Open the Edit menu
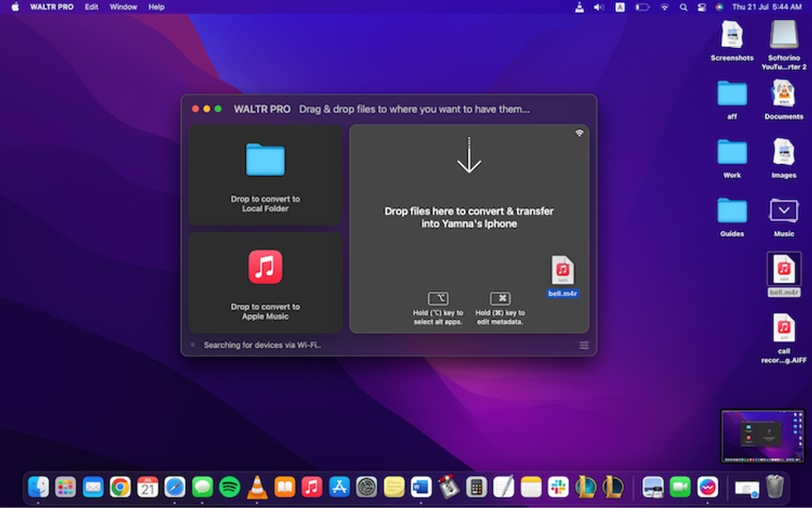This screenshot has width=812, height=508. pyautogui.click(x=91, y=7)
